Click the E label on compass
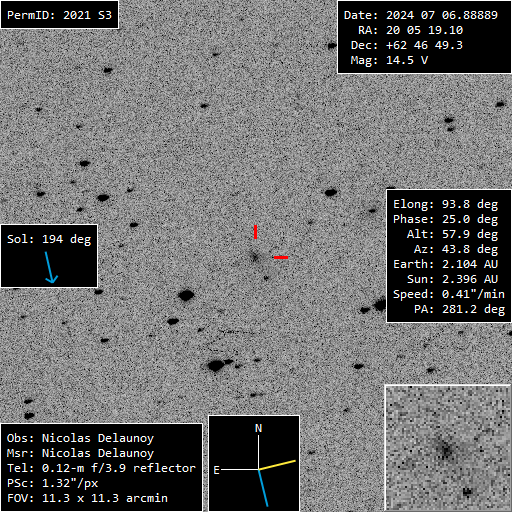Image resolution: width=512 pixels, height=512 pixels. coord(216,470)
